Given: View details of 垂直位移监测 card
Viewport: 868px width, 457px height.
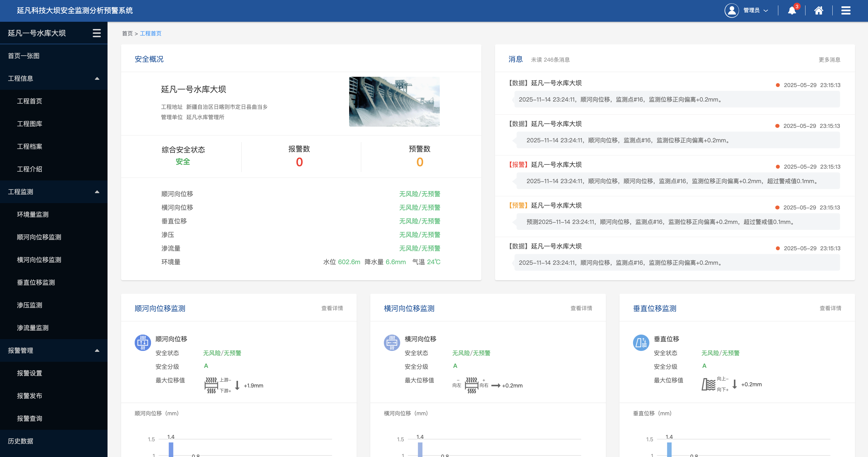Looking at the screenshot, I should click(x=830, y=308).
